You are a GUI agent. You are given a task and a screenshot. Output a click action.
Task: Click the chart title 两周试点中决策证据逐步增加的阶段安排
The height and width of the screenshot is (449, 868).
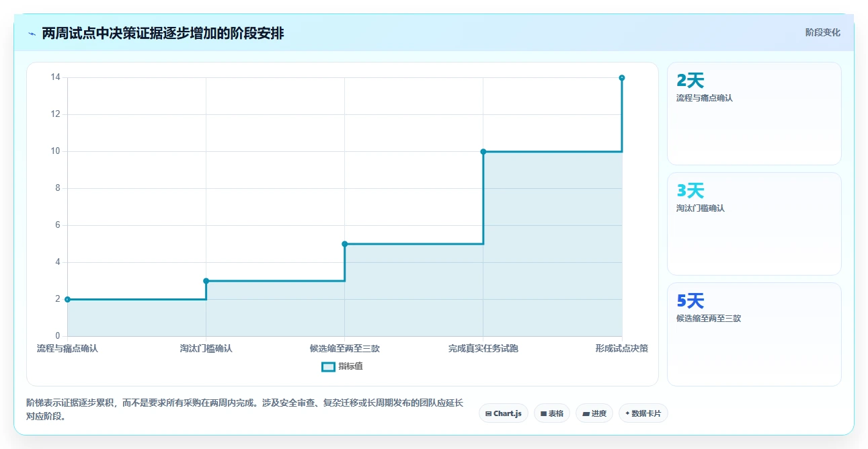click(x=163, y=33)
